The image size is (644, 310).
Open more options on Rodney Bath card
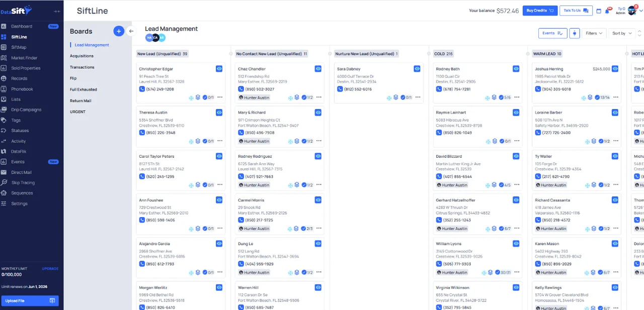[517, 97]
